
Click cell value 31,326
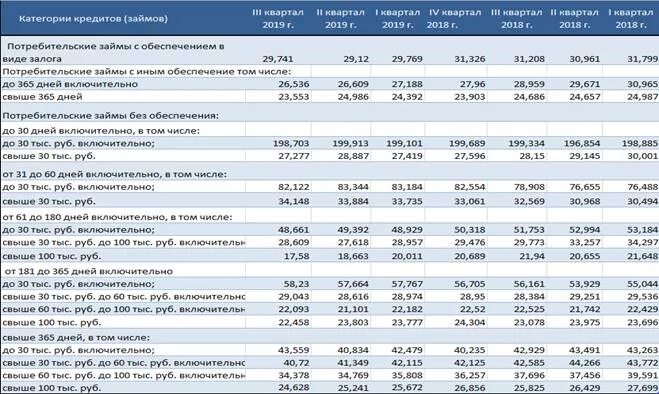coord(469,59)
